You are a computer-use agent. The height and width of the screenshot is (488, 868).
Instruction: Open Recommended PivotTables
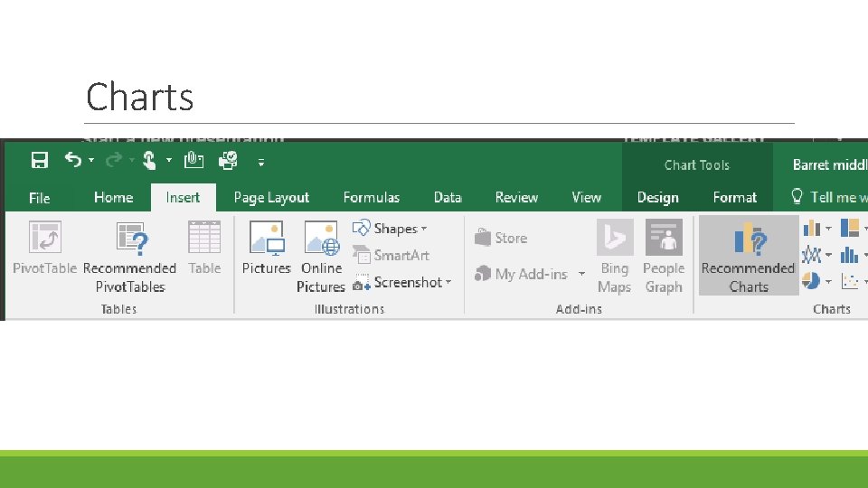(x=130, y=257)
